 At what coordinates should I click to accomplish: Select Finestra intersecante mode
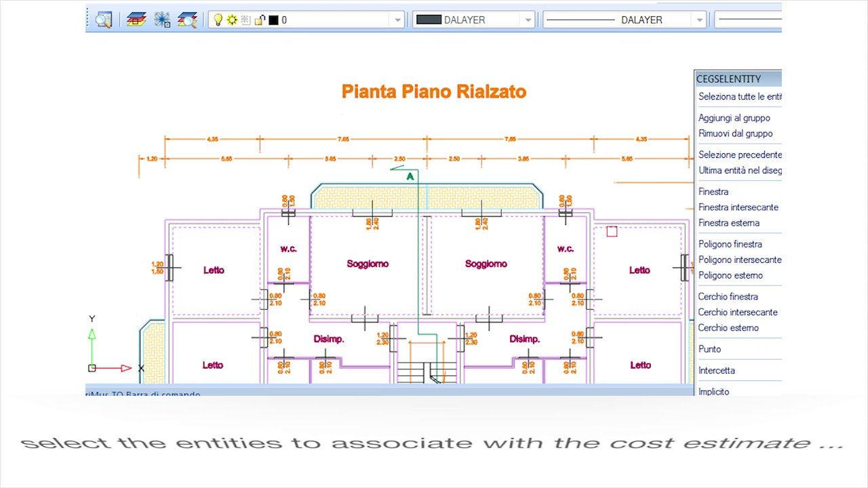738,207
